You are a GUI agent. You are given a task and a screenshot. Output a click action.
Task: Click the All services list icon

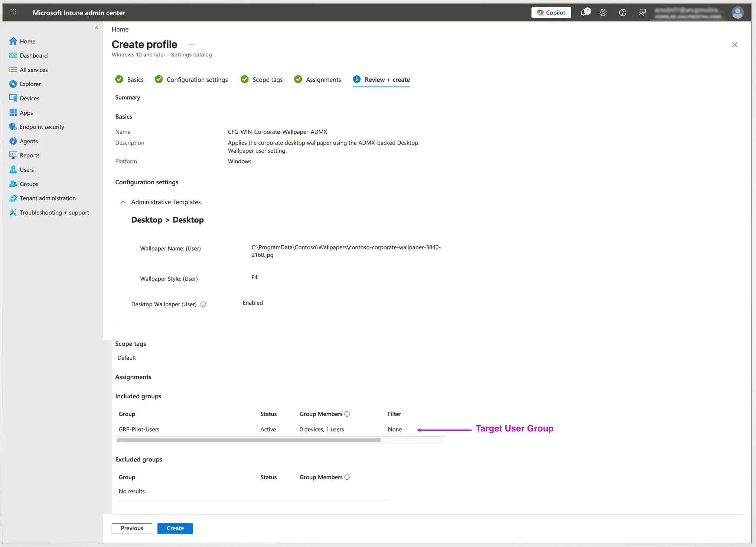(x=13, y=69)
